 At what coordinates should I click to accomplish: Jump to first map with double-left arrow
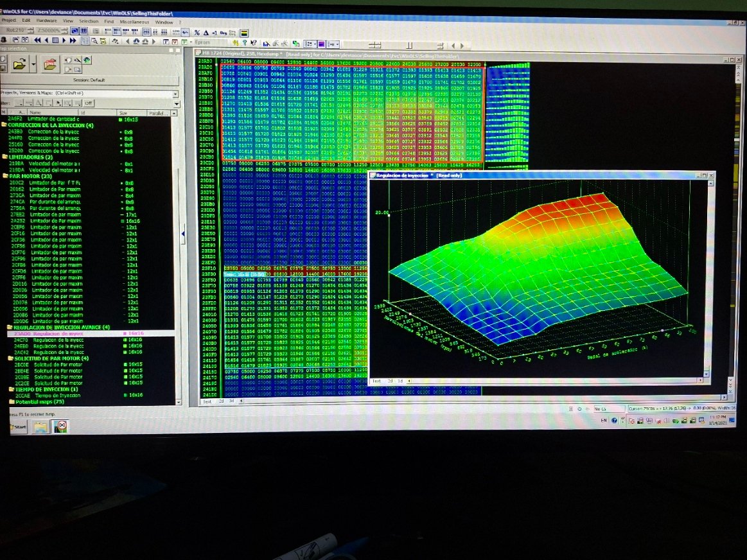(x=37, y=40)
